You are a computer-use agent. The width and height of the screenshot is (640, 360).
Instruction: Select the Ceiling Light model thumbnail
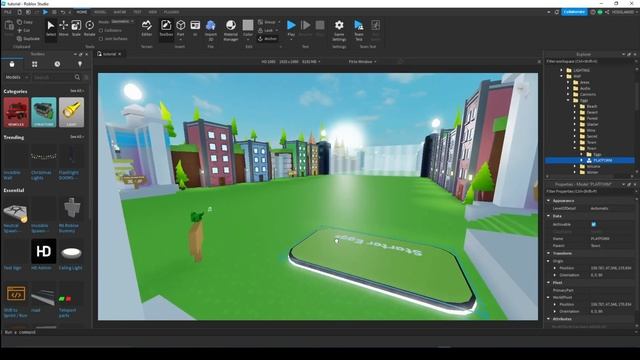tap(71, 252)
